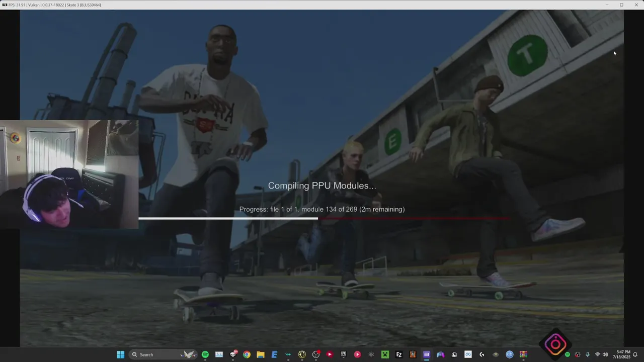The width and height of the screenshot is (644, 362).
Task: Open the Meta app taskbar icon
Action: tap(468, 354)
